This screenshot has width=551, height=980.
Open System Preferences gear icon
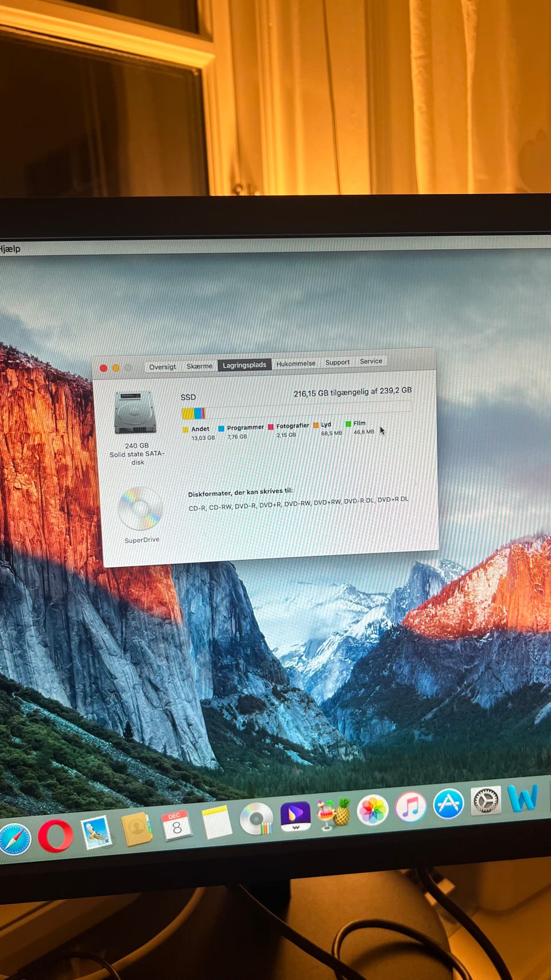point(486,800)
